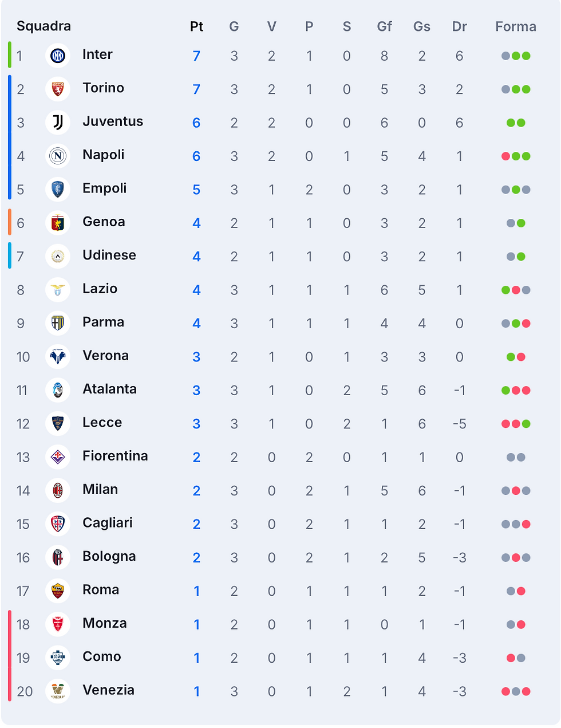Select the Juventus crest icon
Viewport: 561px width, 728px height.
point(58,123)
